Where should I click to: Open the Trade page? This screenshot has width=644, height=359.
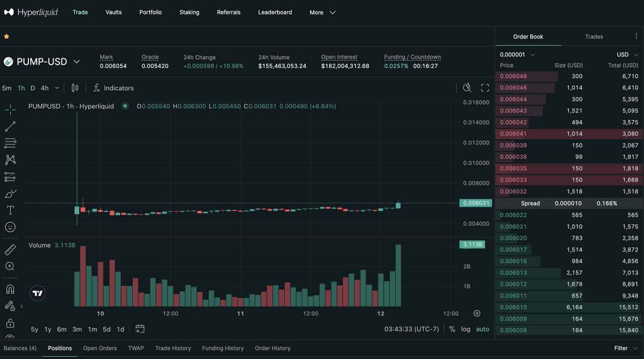(80, 12)
